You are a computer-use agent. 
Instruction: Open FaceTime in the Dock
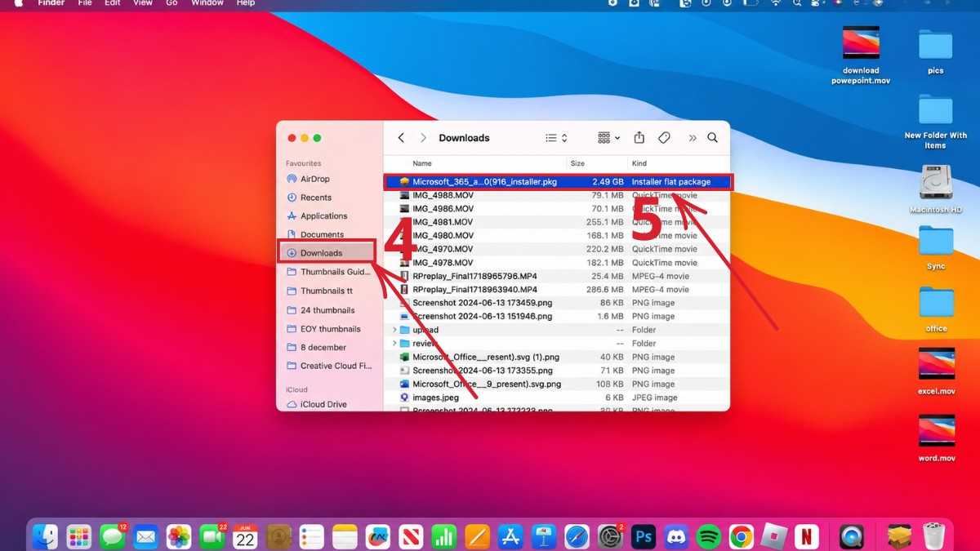tap(212, 536)
